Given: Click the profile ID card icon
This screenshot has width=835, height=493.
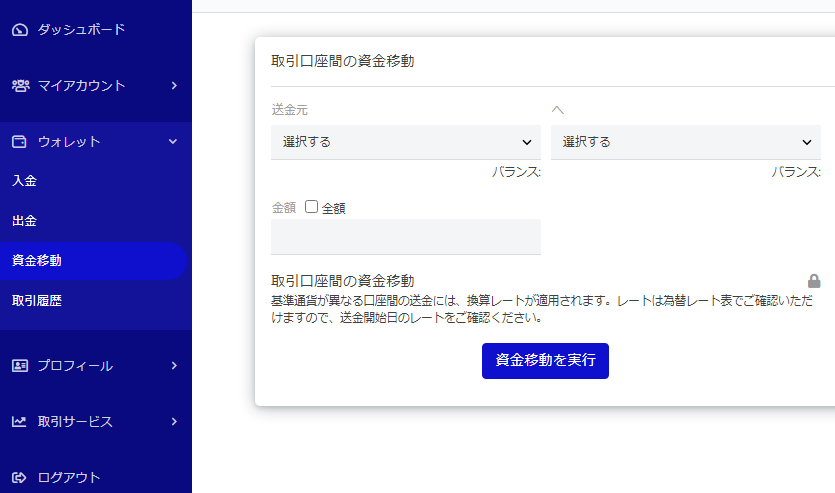Looking at the screenshot, I should pyautogui.click(x=20, y=366).
